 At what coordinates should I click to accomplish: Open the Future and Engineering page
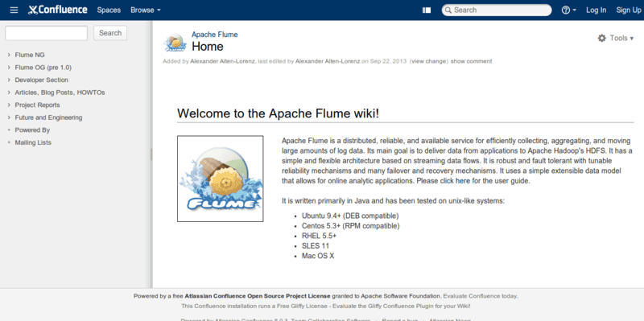(x=48, y=117)
